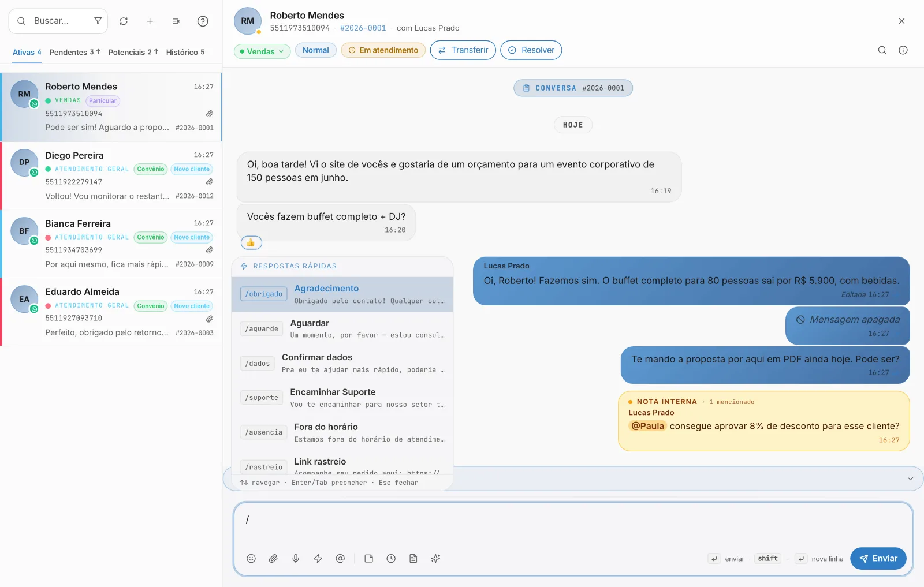Select the /obrigado Agradecimento quick reply

(342, 294)
